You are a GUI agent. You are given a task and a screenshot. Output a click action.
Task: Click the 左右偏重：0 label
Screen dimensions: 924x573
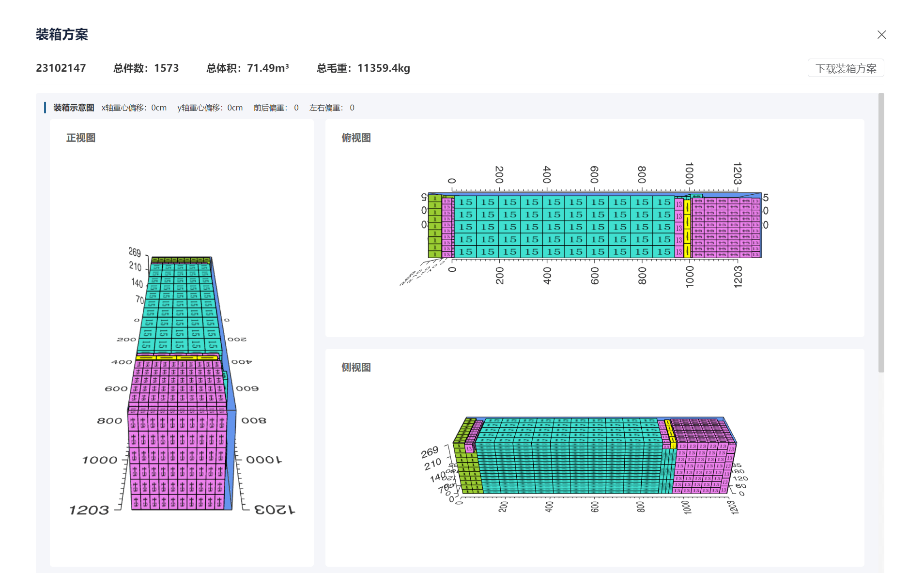[x=332, y=108]
